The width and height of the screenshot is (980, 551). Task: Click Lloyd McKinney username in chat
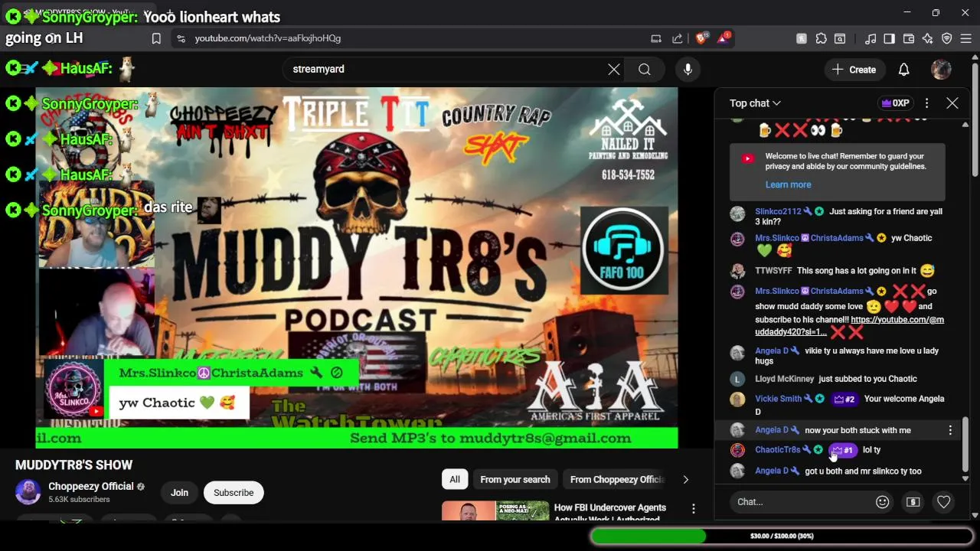[x=784, y=379]
